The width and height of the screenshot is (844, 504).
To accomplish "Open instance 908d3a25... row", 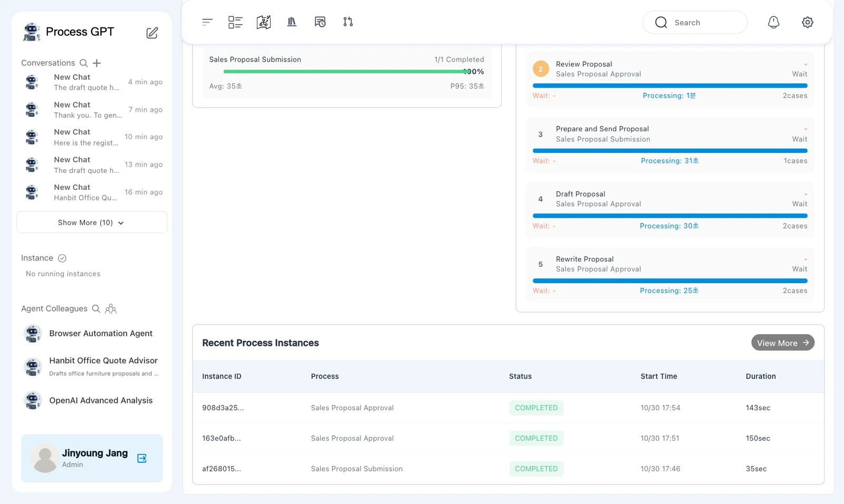I will [x=509, y=408].
